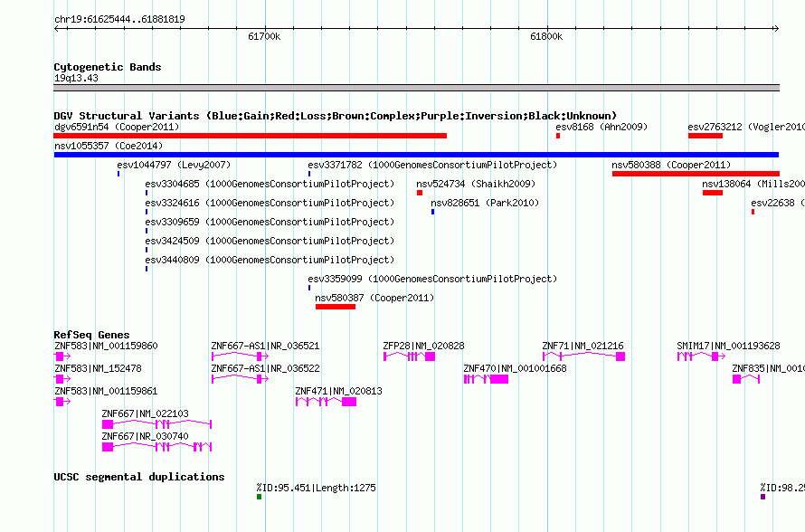Click the UCSC segmental duplications track title

pos(139,477)
